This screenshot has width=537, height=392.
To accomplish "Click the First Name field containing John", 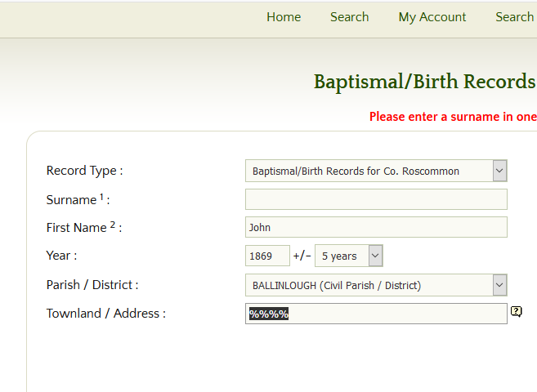I will (376, 227).
